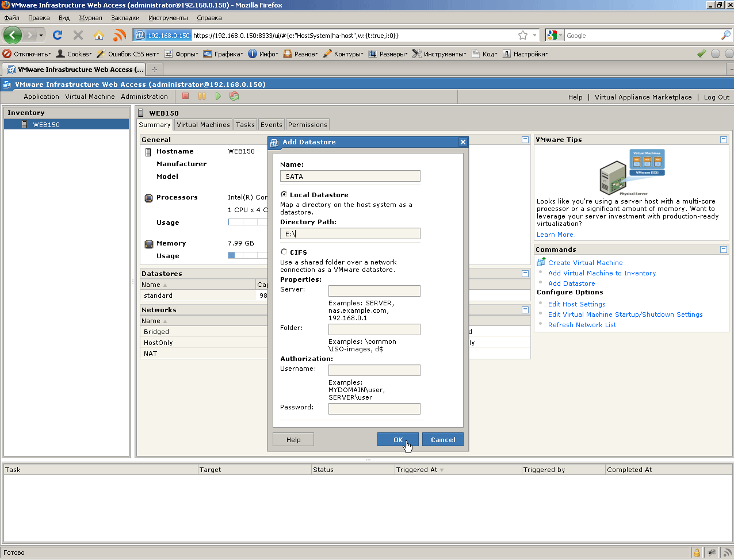This screenshot has width=734, height=560.
Task: Click Add Virtual Machine to Inventory link
Action: point(602,273)
